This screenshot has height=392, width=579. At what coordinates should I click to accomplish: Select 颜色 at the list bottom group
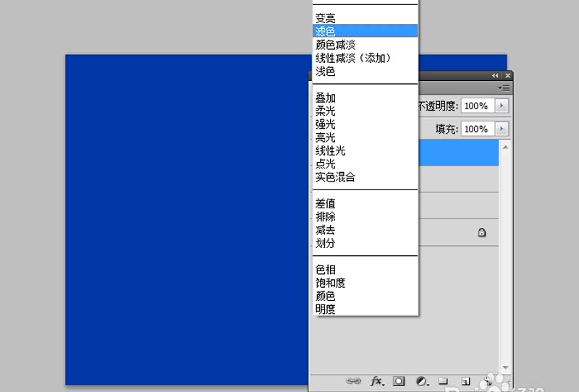click(x=365, y=296)
